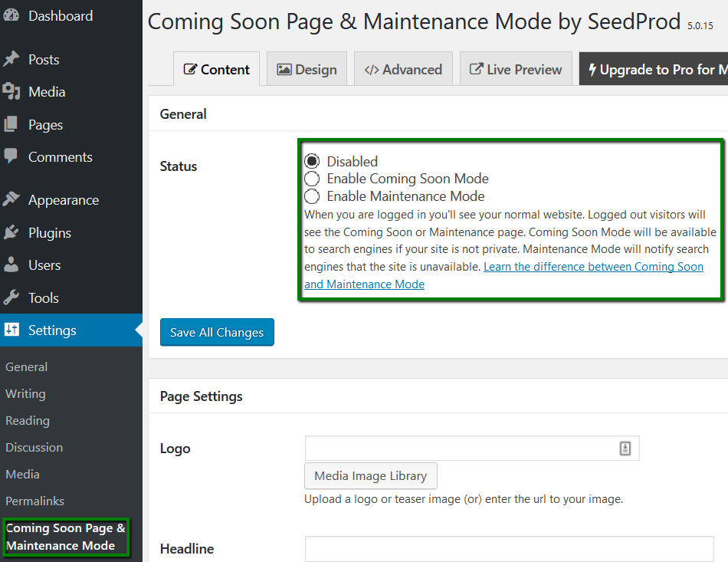728x562 pixels.
Task: Open Posts in the admin menu
Action: (71, 60)
